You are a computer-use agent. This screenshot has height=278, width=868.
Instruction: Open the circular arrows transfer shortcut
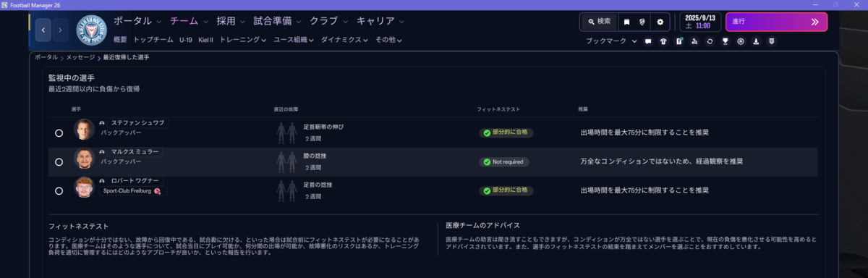click(x=710, y=41)
